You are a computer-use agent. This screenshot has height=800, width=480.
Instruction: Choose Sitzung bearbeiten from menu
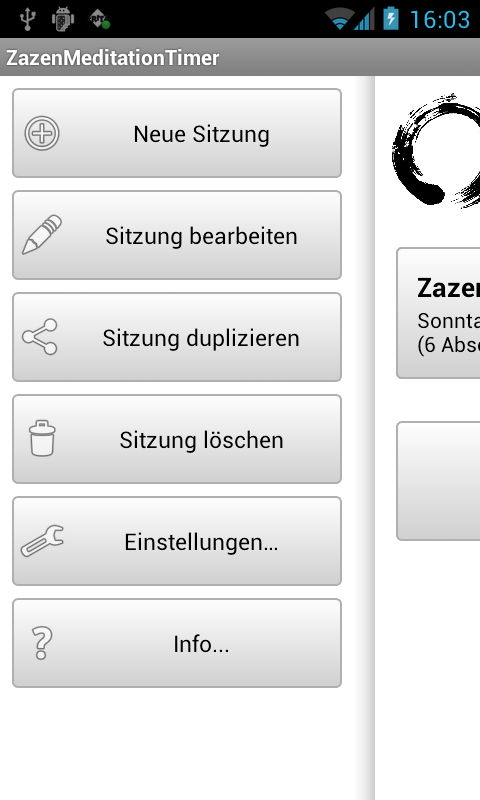click(x=177, y=235)
